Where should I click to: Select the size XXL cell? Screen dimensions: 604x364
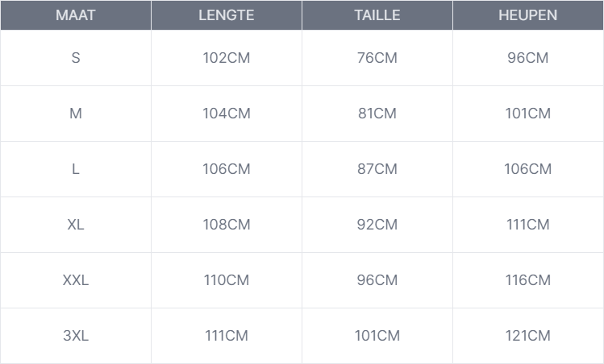click(76, 280)
